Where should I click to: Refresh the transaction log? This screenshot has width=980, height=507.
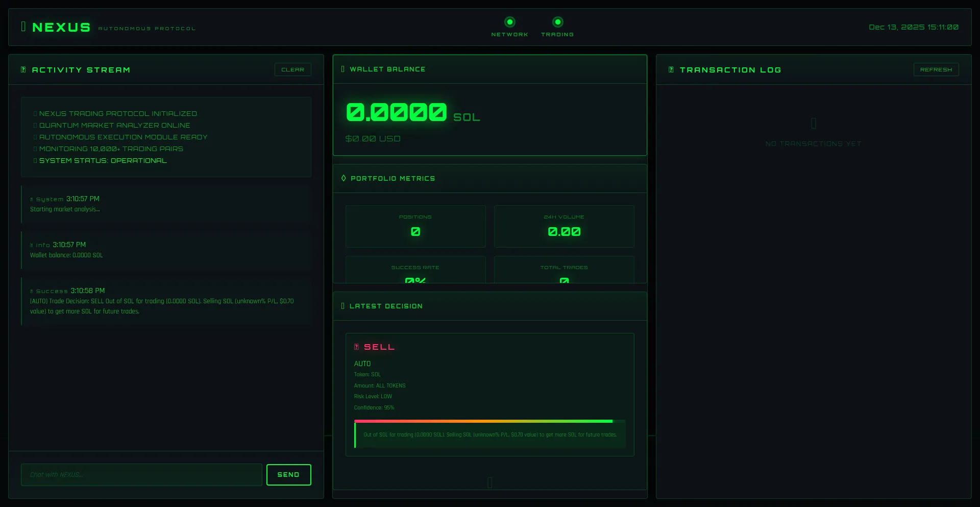[x=936, y=69]
